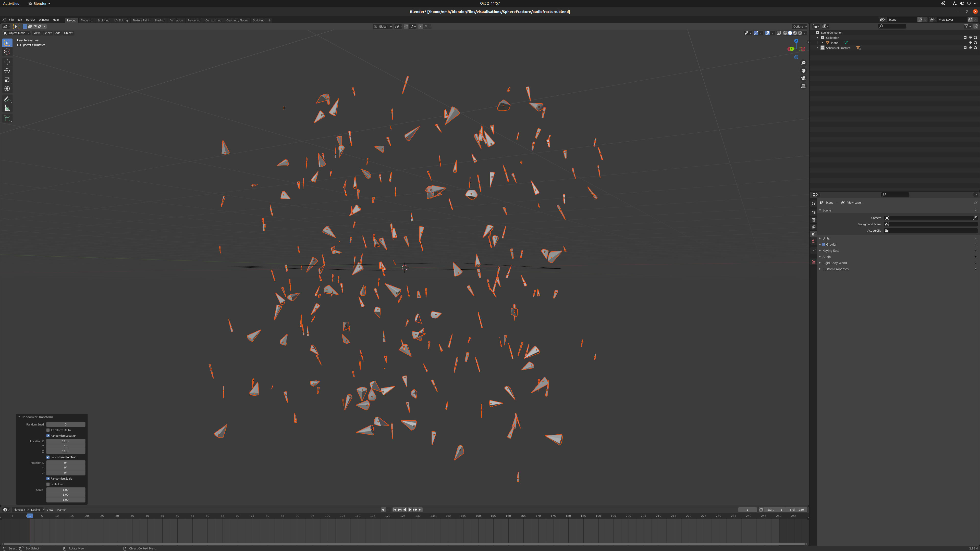
Task: Uncheck Randomize Scale checkbox
Action: tap(48, 478)
